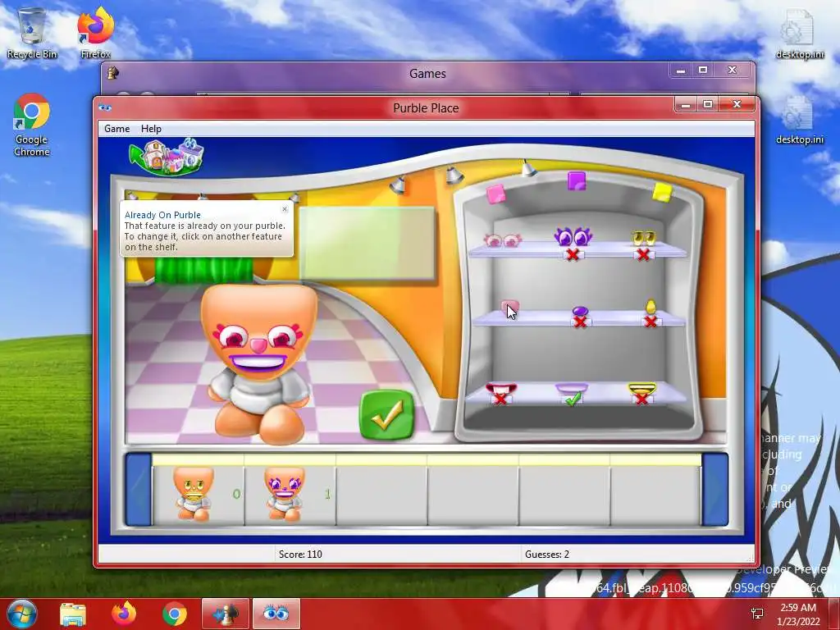Click the Score: 110 status text
The width and height of the screenshot is (840, 630).
click(300, 554)
